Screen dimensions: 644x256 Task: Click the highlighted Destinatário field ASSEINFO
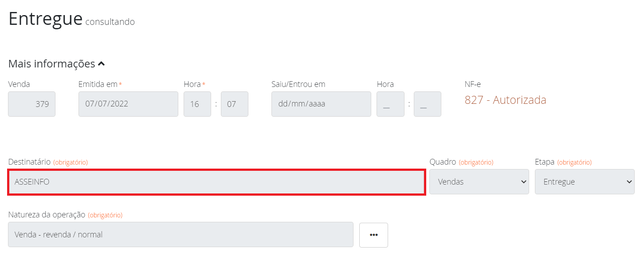216,182
